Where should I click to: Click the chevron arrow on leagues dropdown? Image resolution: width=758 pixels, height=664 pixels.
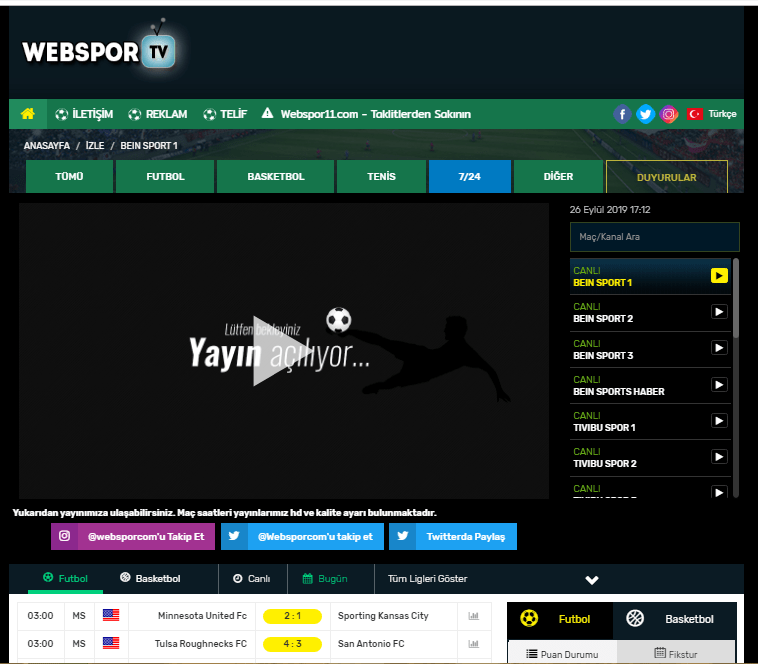point(592,580)
